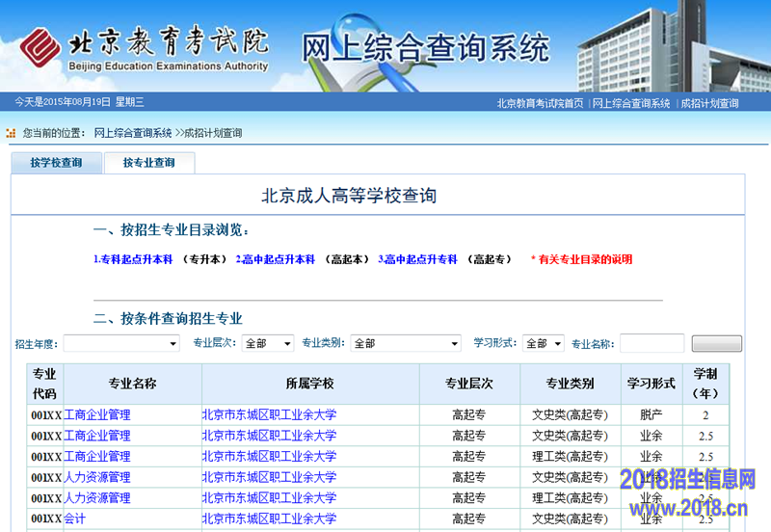Expand the 招生年度 dropdown

(121, 343)
